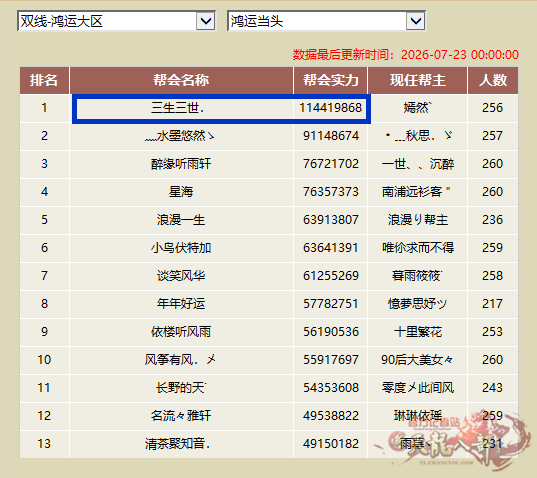
Task: Select rank number 13
Action: (44, 444)
